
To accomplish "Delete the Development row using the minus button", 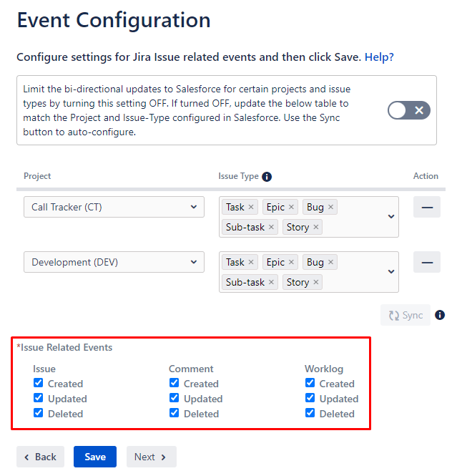I will point(427,262).
